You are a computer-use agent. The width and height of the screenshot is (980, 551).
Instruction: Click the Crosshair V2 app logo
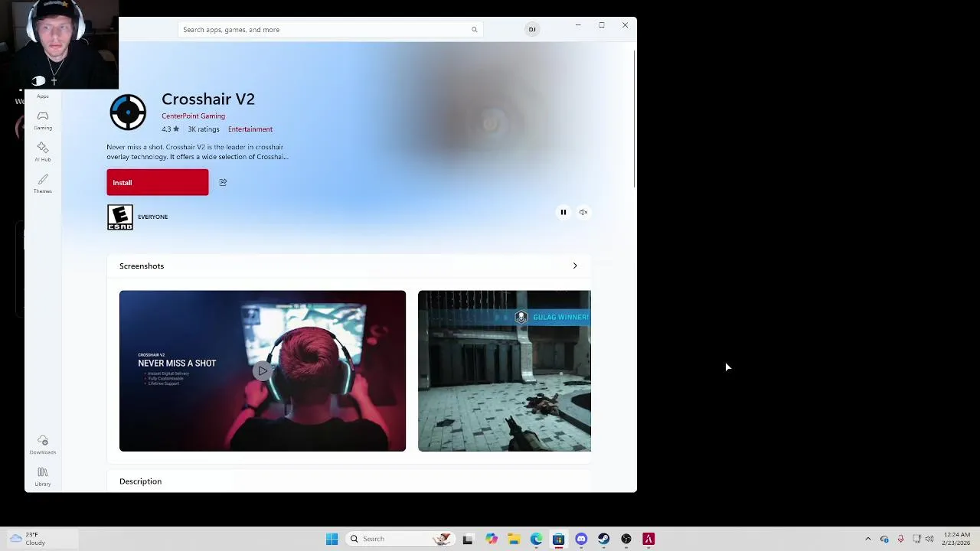coord(128,112)
